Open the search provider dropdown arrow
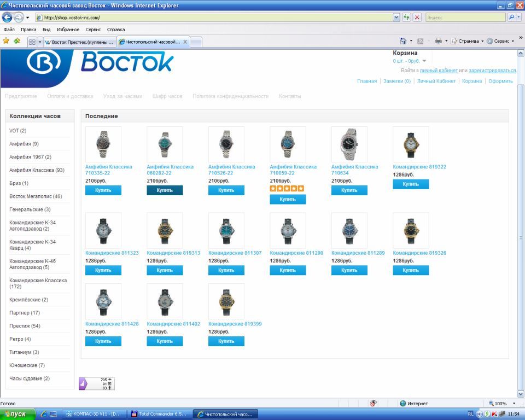This screenshot has width=525, height=420. point(519,17)
